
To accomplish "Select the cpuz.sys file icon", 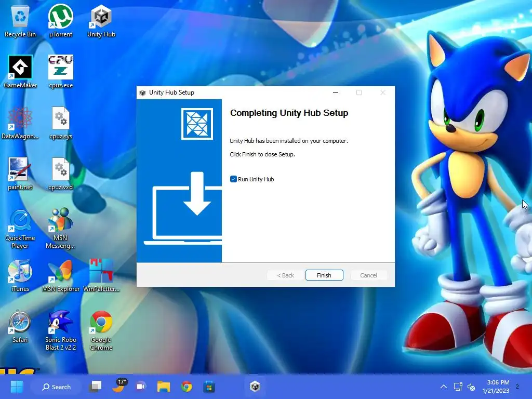I will point(61,123).
